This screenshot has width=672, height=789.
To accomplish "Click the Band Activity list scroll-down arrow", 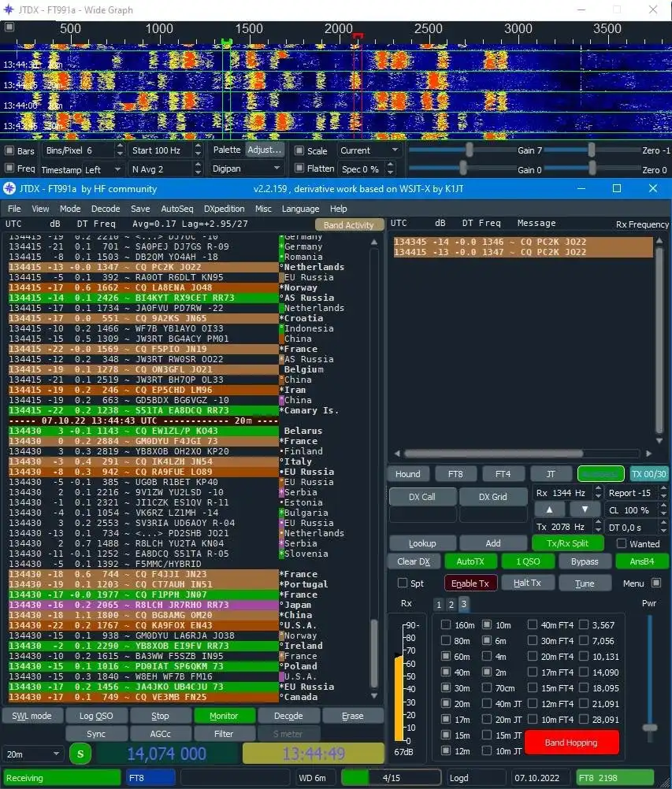I will pos(374,696).
